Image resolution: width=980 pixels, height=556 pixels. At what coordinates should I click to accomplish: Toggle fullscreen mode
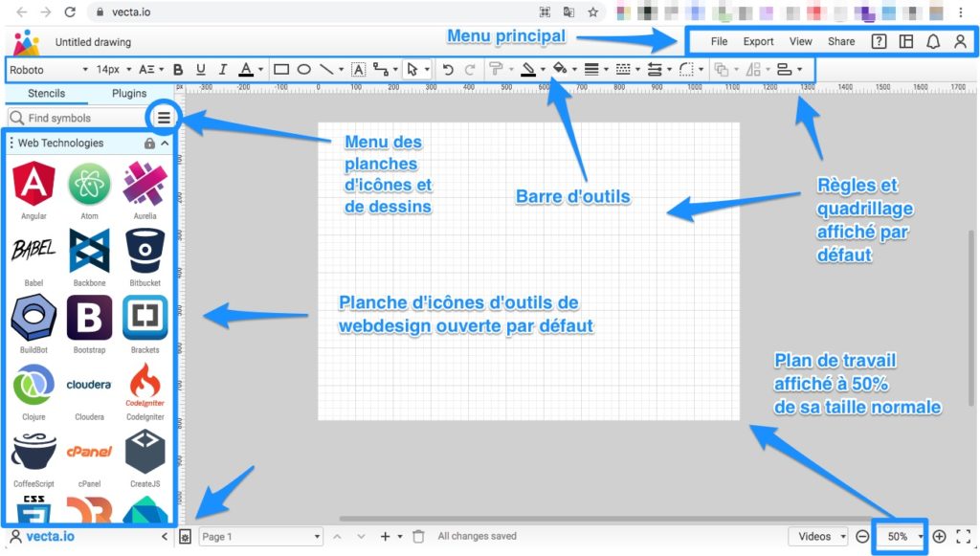click(963, 537)
